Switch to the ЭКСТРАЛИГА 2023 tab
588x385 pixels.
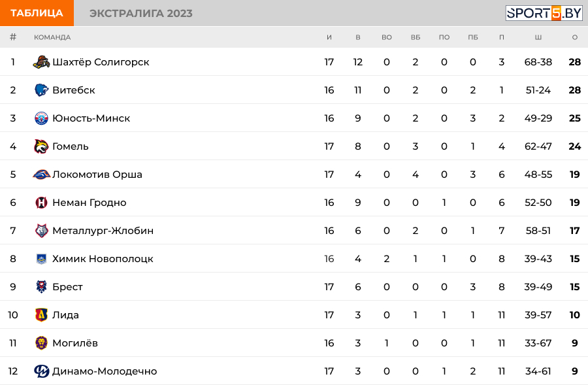click(x=141, y=13)
